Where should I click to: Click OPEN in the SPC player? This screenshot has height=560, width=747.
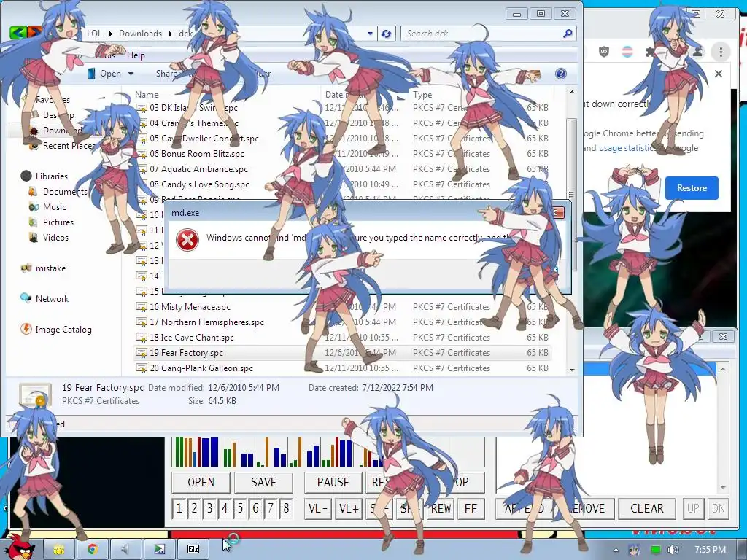point(201,483)
